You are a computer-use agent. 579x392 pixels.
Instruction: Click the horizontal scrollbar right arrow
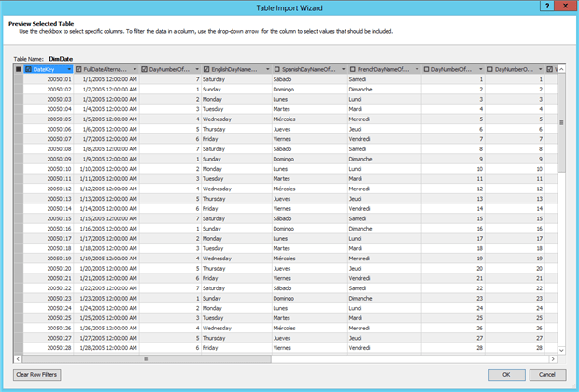(x=553, y=358)
